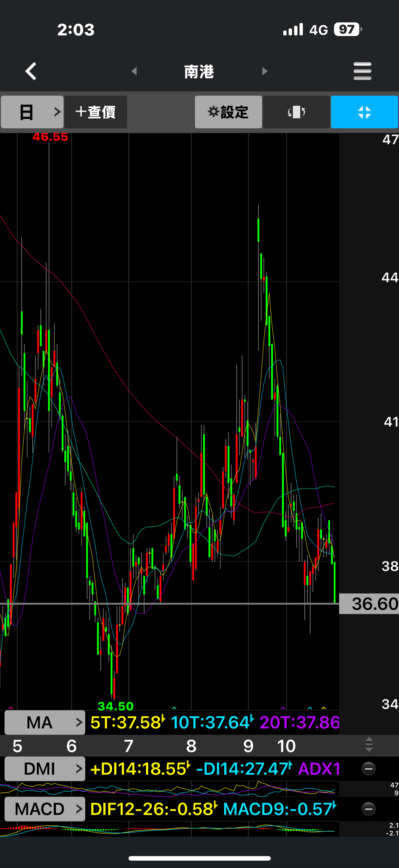The height and width of the screenshot is (868, 399).
Task: Open the hamburger menu icon
Action: (362, 71)
